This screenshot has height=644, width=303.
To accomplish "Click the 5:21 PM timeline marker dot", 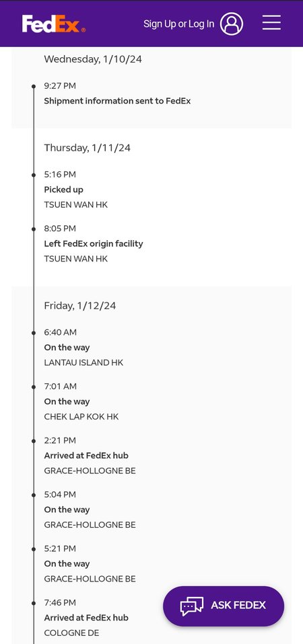I will pos(34,549).
